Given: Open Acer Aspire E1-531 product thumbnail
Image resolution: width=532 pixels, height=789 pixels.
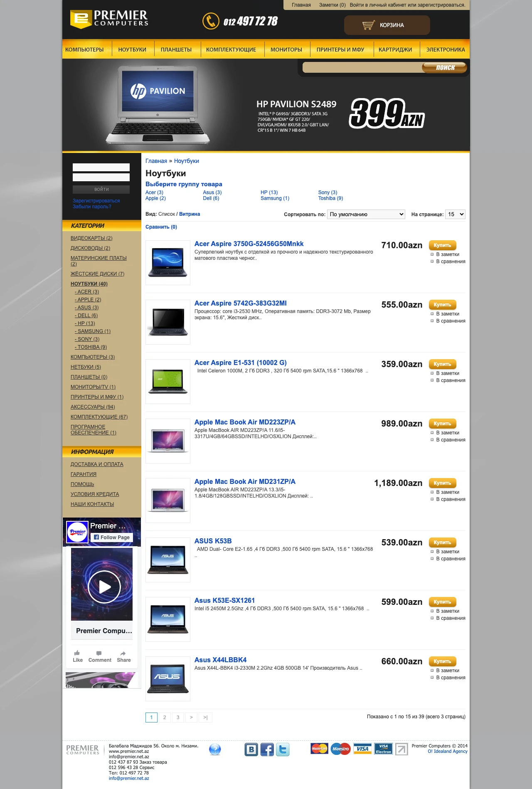Looking at the screenshot, I should tap(168, 382).
